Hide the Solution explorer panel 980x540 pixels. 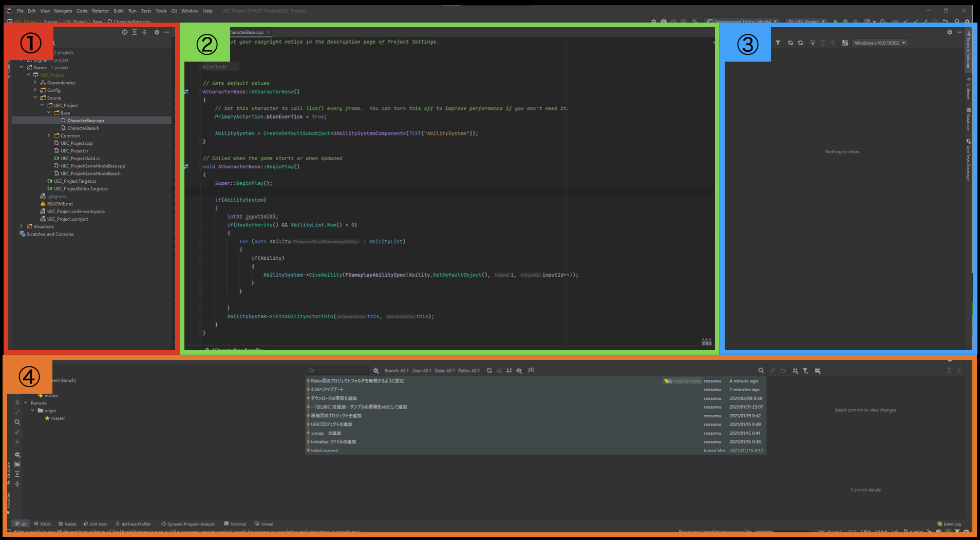(x=167, y=32)
